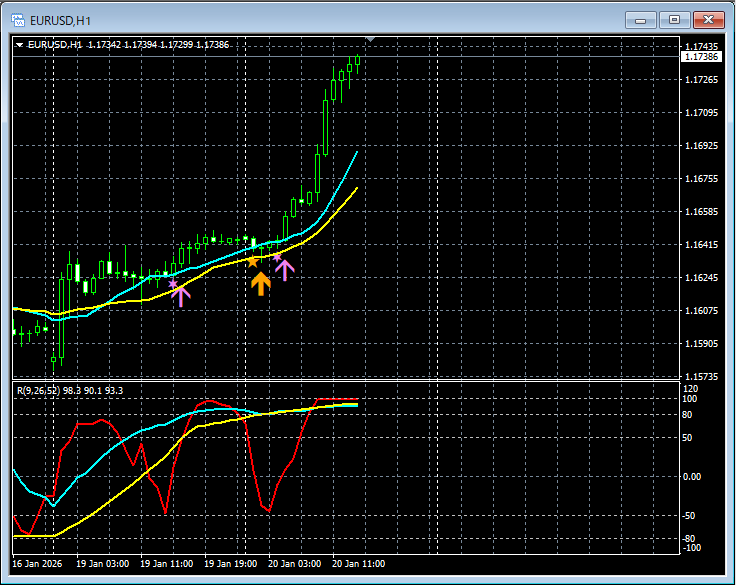Click the 1.15735 price scale value
Screen dimensions: 737x585
click(702, 376)
